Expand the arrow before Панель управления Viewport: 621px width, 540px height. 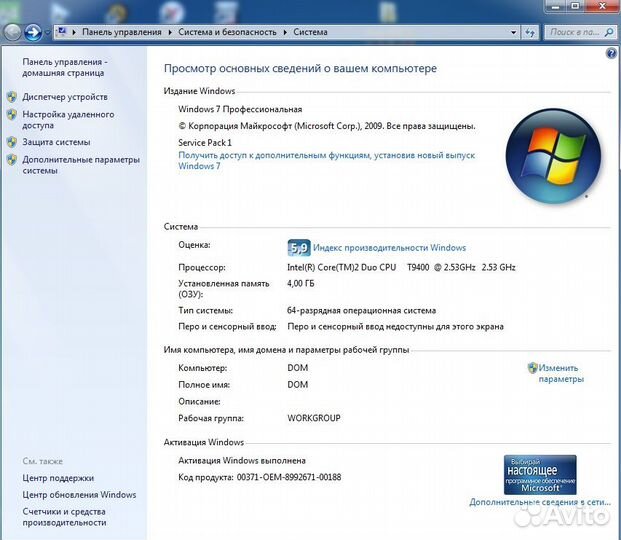(x=74, y=32)
